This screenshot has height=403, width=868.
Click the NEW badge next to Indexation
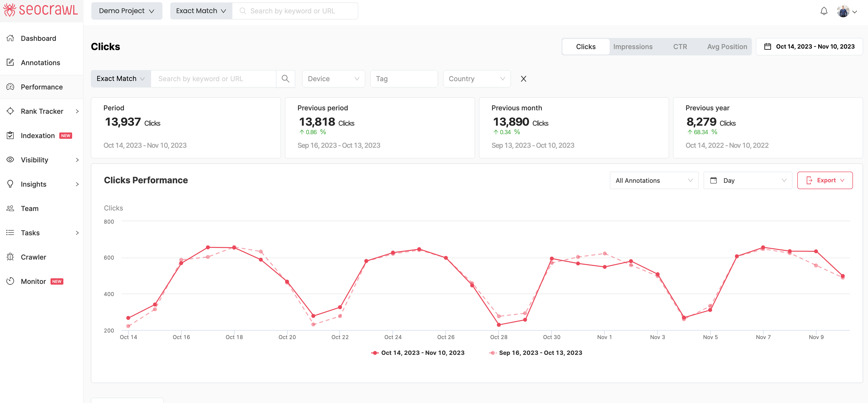click(x=66, y=136)
